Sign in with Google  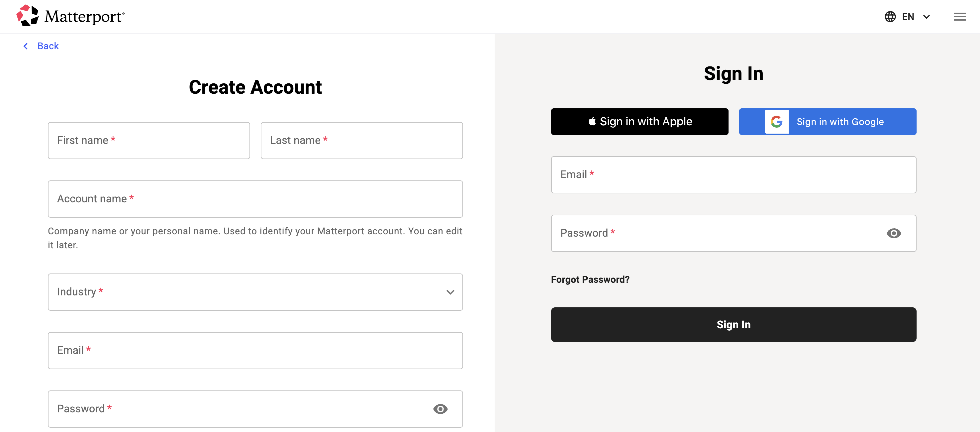point(828,122)
